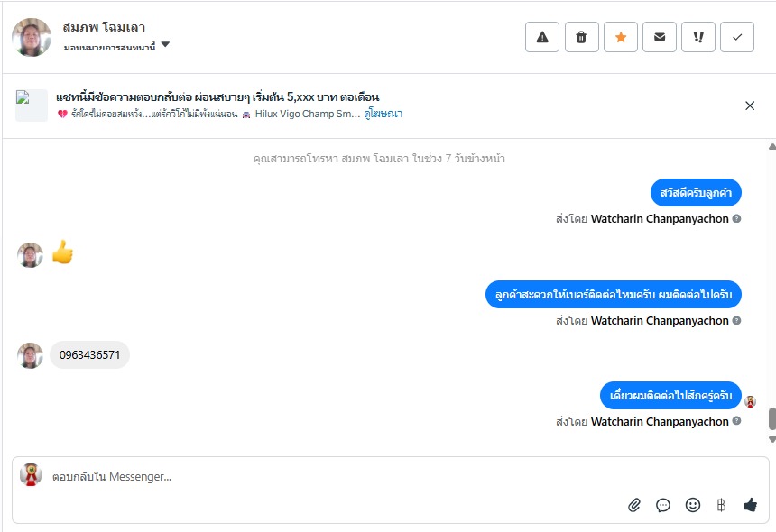776x532 pixels.
Task: Send a thumbs-up like
Action: pyautogui.click(x=750, y=505)
